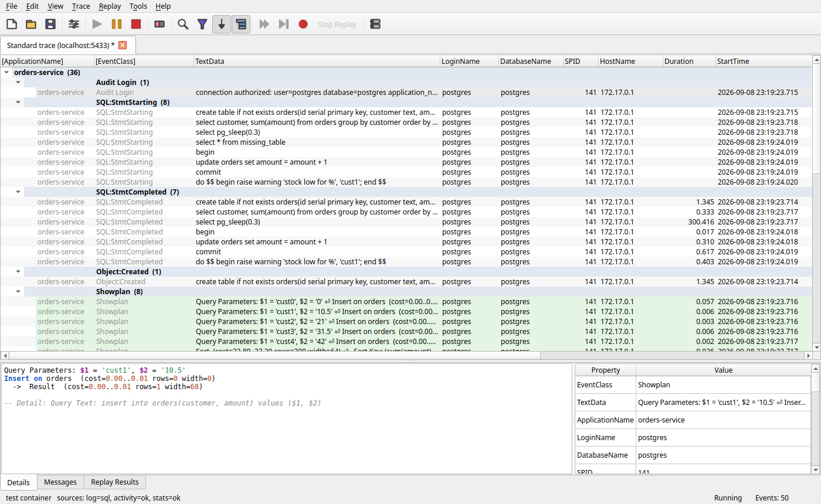Click the Value column header in details grid
Viewport: 821px width, 504px height.
723,370
